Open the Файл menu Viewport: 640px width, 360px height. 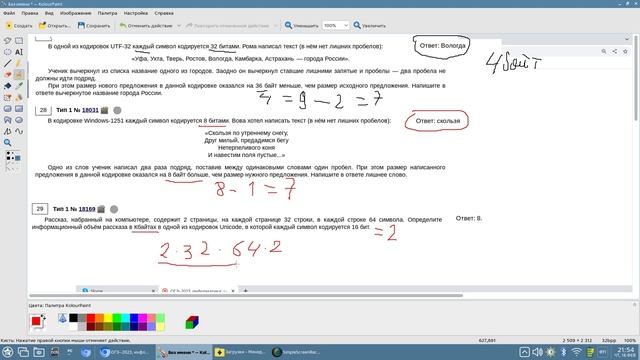pyautogui.click(x=9, y=13)
